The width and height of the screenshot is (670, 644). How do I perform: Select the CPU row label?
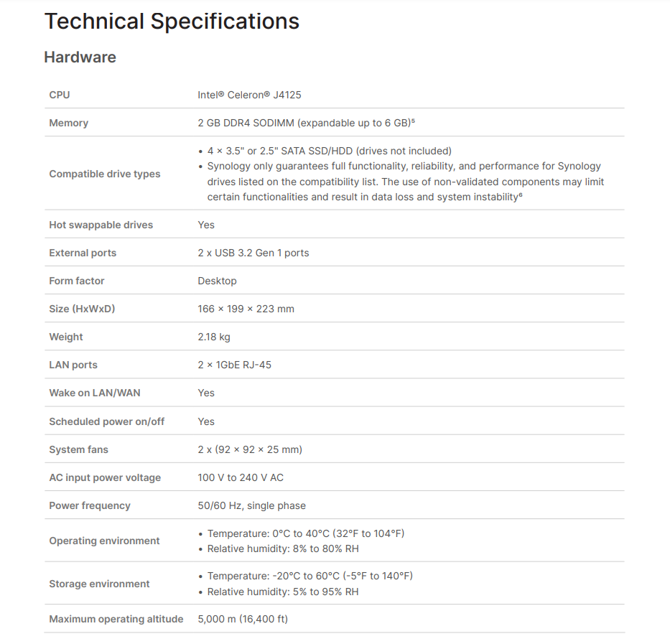tap(60, 95)
